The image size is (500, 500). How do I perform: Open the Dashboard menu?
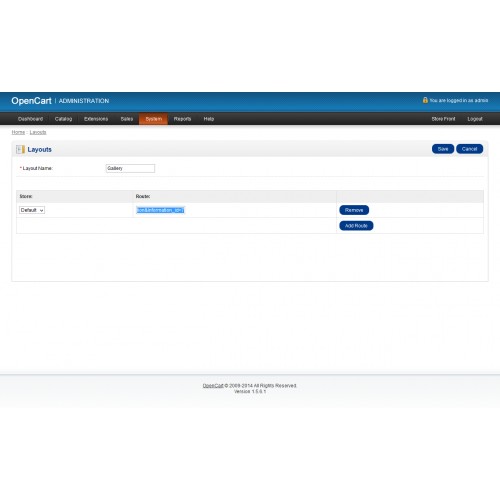[30, 119]
